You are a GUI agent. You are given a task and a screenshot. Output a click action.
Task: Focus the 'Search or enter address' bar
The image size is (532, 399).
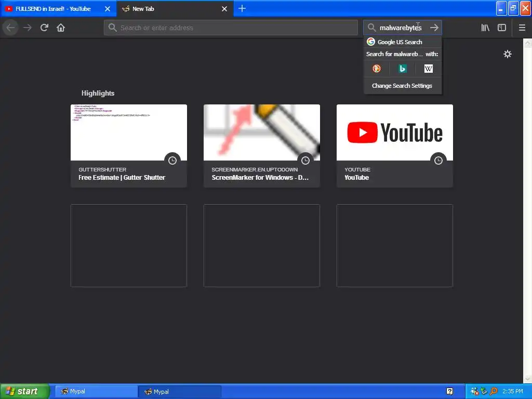231,28
